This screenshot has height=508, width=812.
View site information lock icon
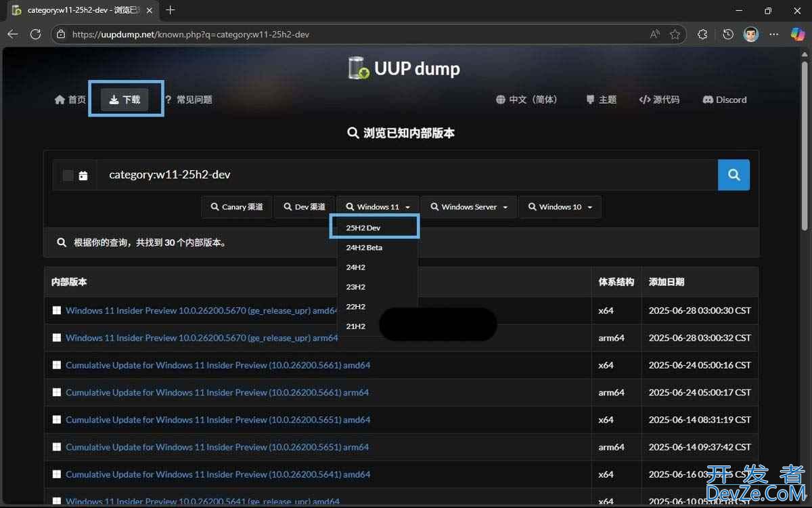(61, 34)
